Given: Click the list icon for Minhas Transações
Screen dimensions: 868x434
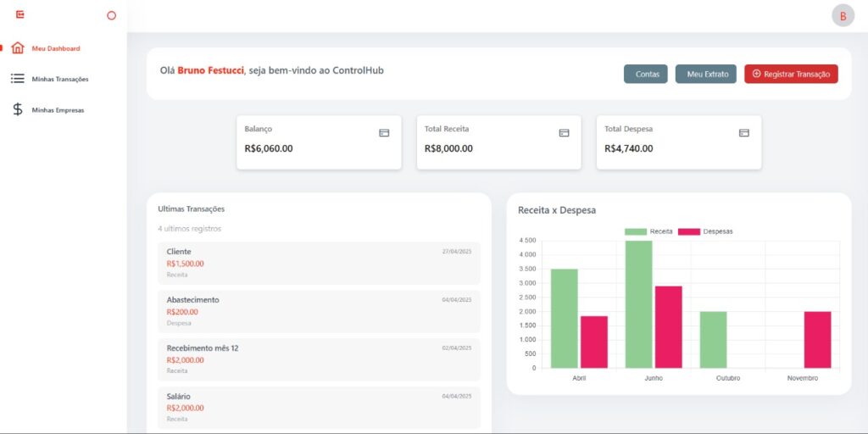Looking at the screenshot, I should (x=18, y=79).
